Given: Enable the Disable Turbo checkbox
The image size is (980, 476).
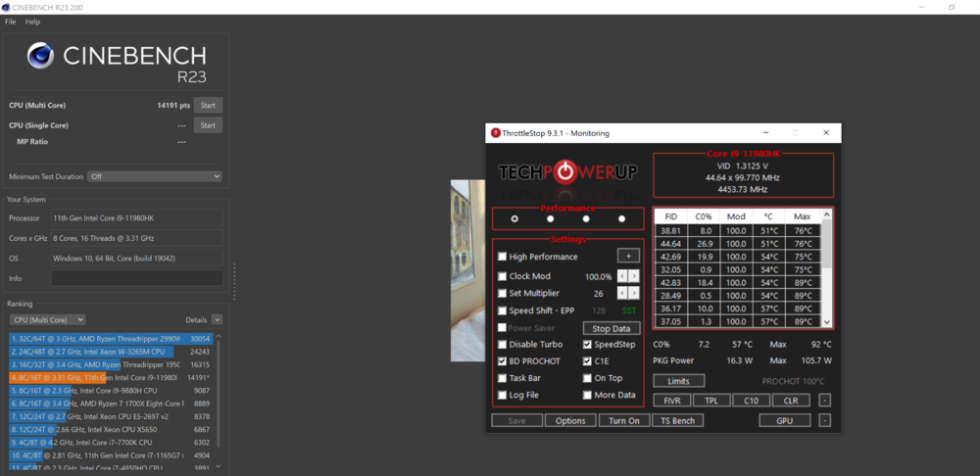Looking at the screenshot, I should click(503, 345).
